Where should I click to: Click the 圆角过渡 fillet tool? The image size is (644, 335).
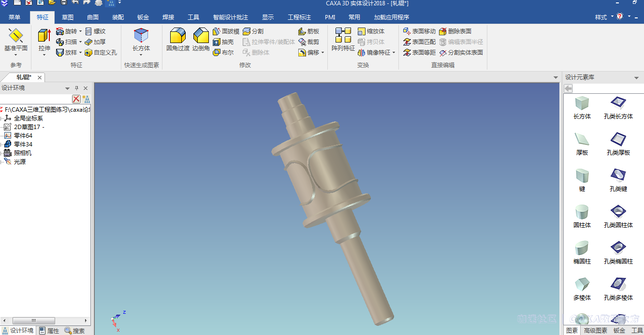point(177,39)
